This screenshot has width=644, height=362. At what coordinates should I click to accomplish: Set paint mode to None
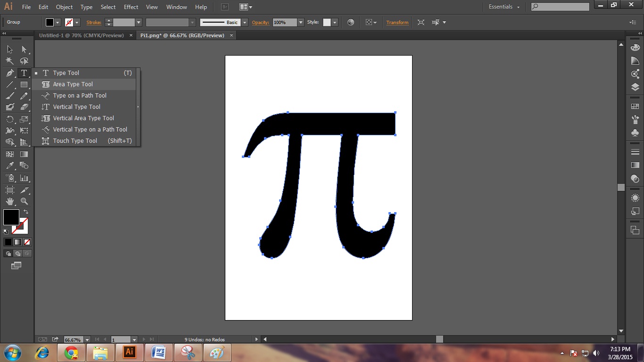(27, 242)
